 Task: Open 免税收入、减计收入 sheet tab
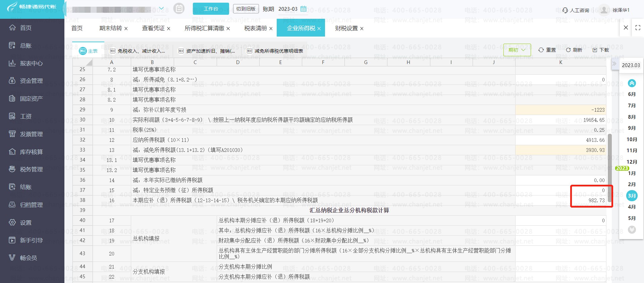pyautogui.click(x=138, y=51)
